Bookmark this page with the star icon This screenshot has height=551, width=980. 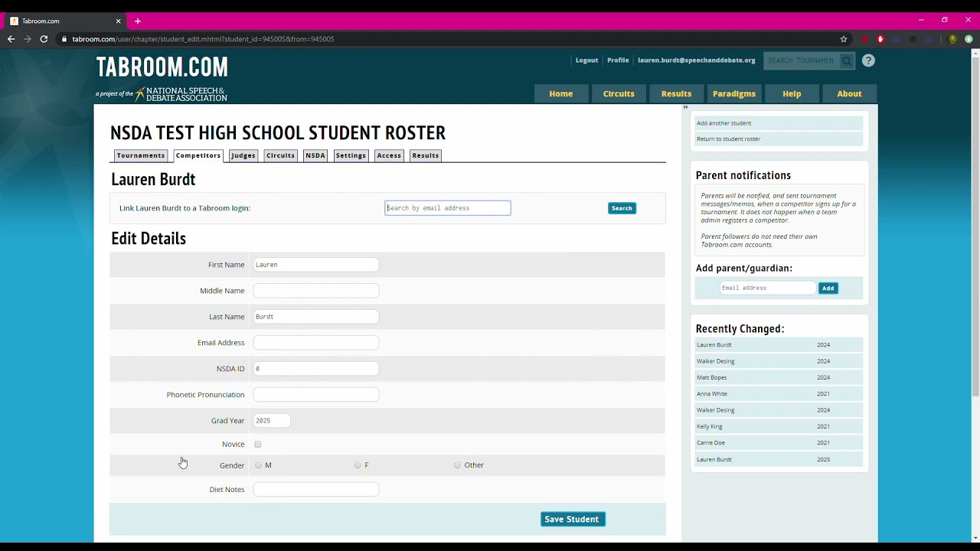844,39
